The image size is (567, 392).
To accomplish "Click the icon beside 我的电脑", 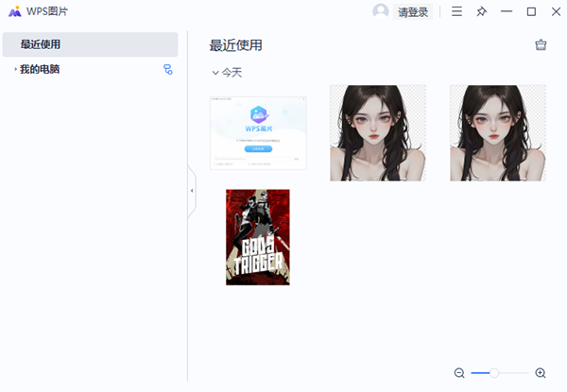I will [168, 69].
